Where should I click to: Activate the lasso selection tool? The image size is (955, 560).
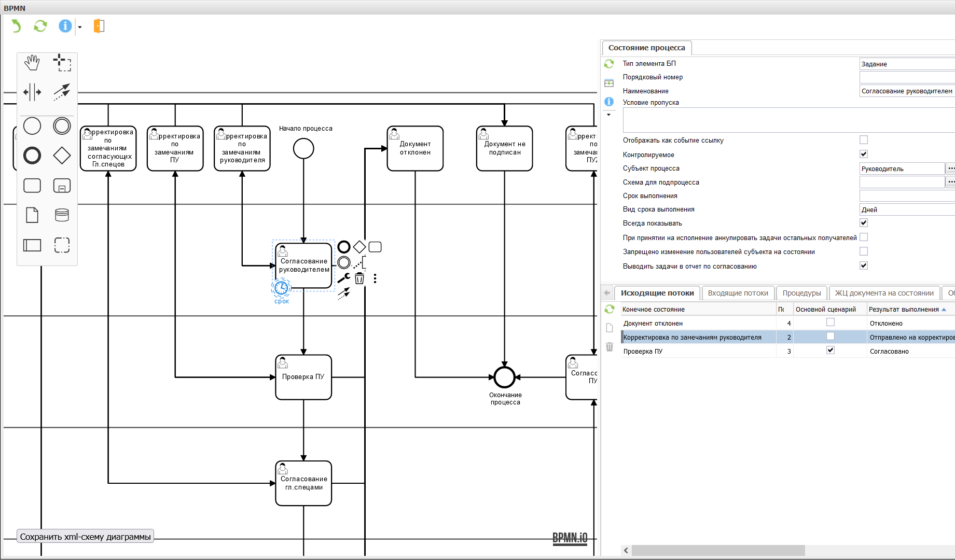point(62,63)
